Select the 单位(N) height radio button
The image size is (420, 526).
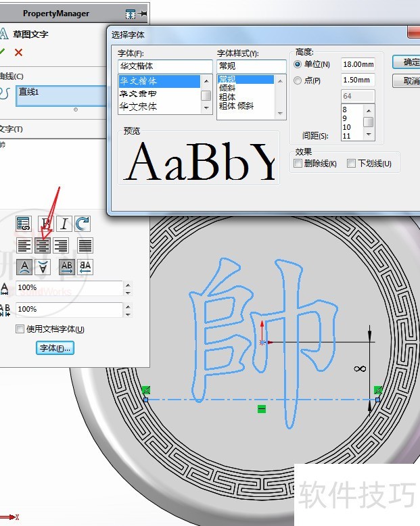tap(297, 64)
